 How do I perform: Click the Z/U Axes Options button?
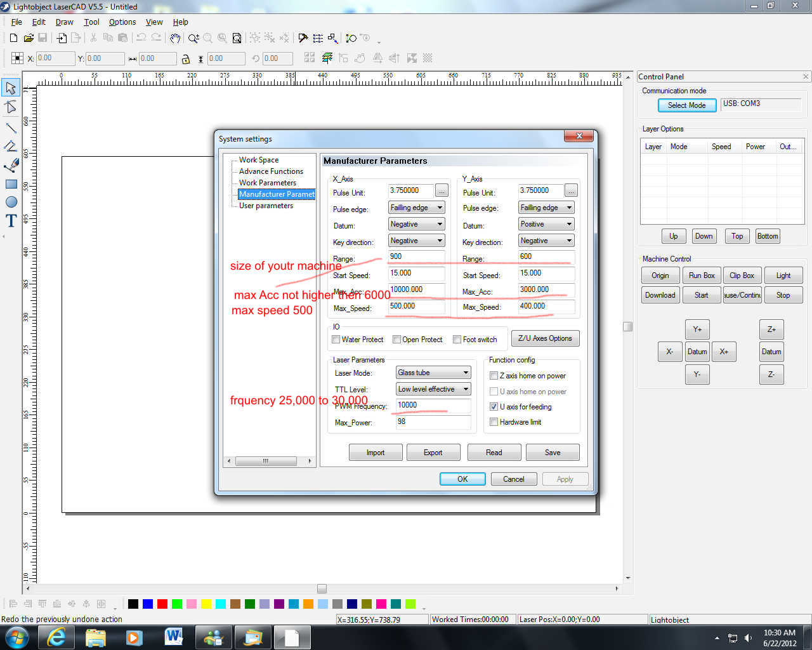[545, 338]
